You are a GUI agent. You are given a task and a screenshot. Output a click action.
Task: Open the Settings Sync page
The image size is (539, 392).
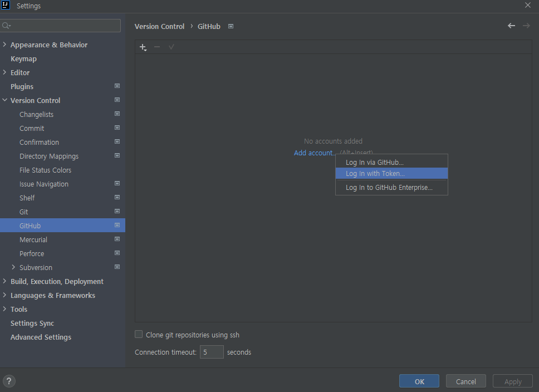coord(32,323)
